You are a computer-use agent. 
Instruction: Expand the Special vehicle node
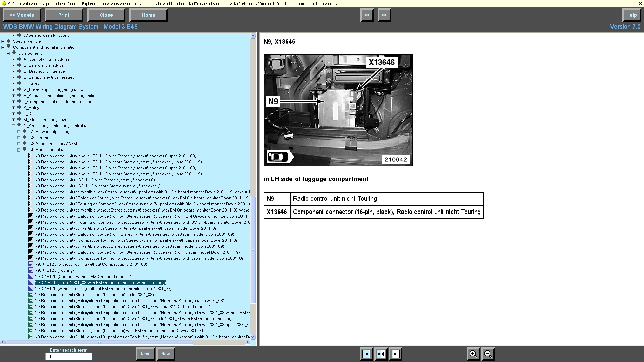(x=3, y=41)
